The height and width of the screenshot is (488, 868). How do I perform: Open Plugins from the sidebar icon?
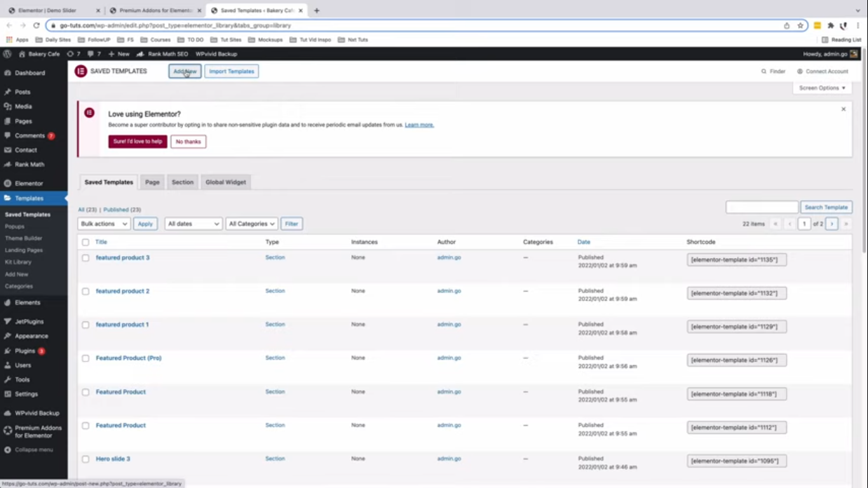[x=8, y=351]
